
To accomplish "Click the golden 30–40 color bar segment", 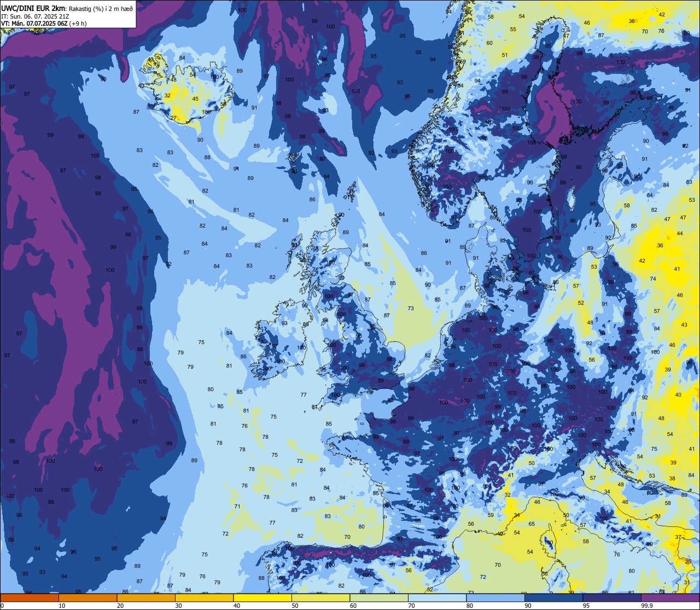I will click(x=204, y=597).
